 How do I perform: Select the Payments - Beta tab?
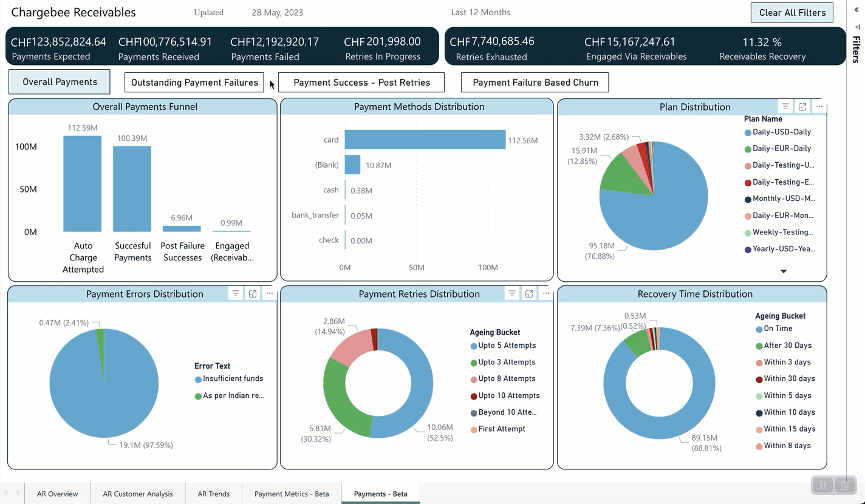coord(381,494)
